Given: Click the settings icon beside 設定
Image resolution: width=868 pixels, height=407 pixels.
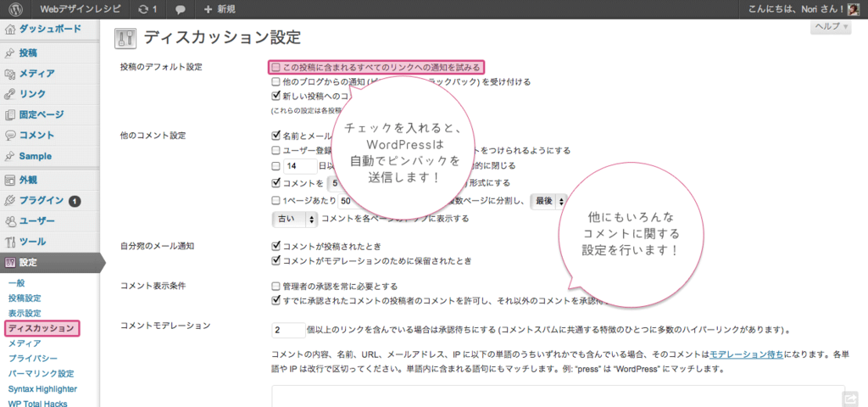Looking at the screenshot, I should point(10,263).
